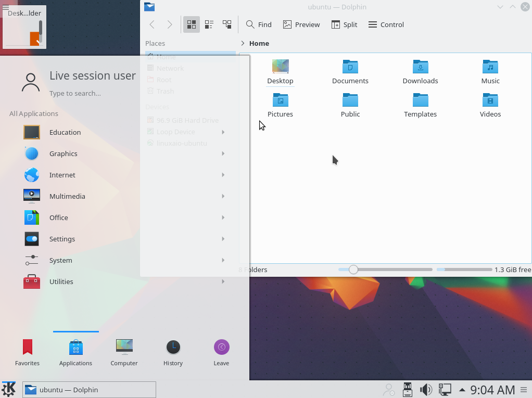Screen dimensions: 532x398
Task: Click the Find button in toolbar
Action: pyautogui.click(x=259, y=24)
